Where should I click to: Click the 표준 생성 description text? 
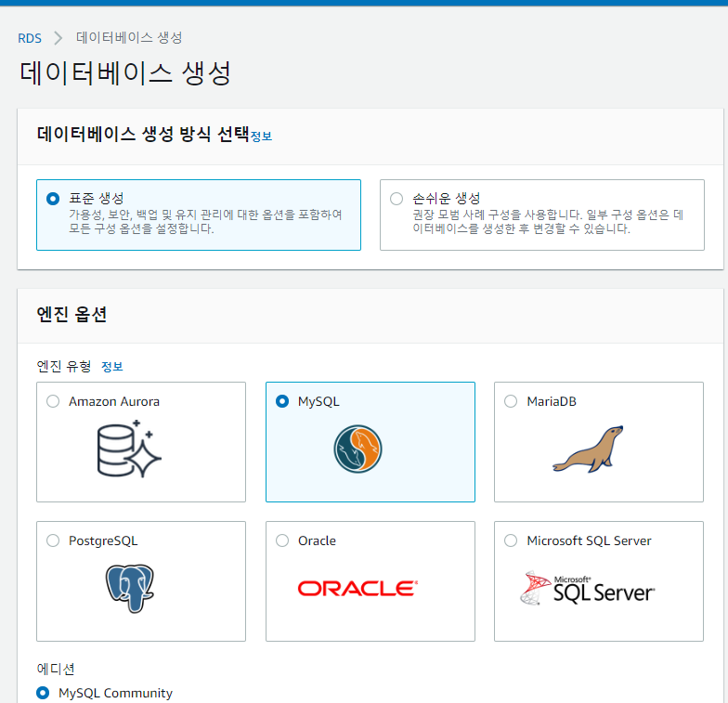(x=205, y=221)
